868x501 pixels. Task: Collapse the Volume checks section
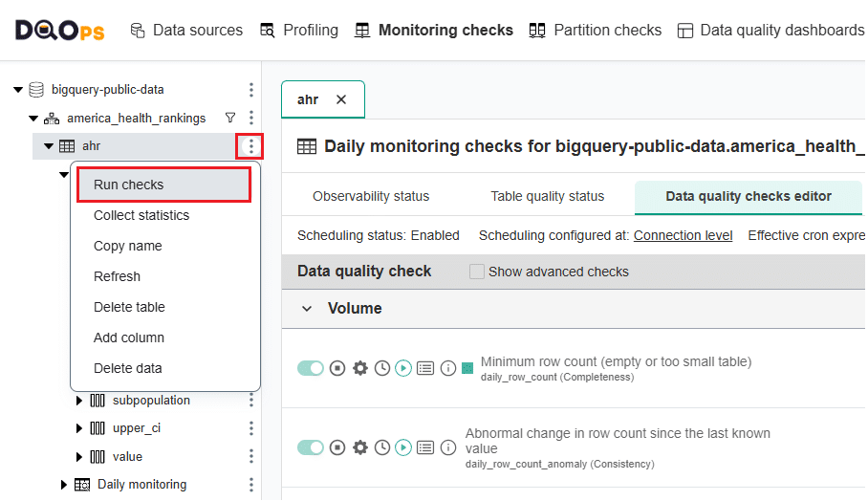pos(307,309)
